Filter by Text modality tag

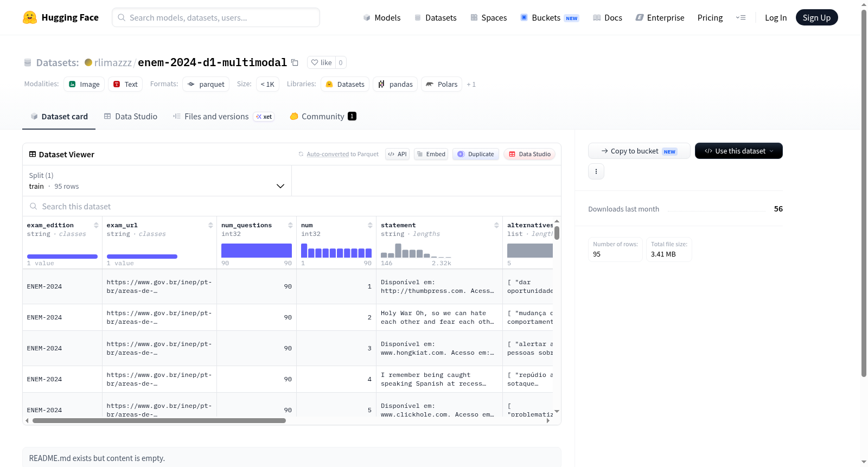click(125, 84)
